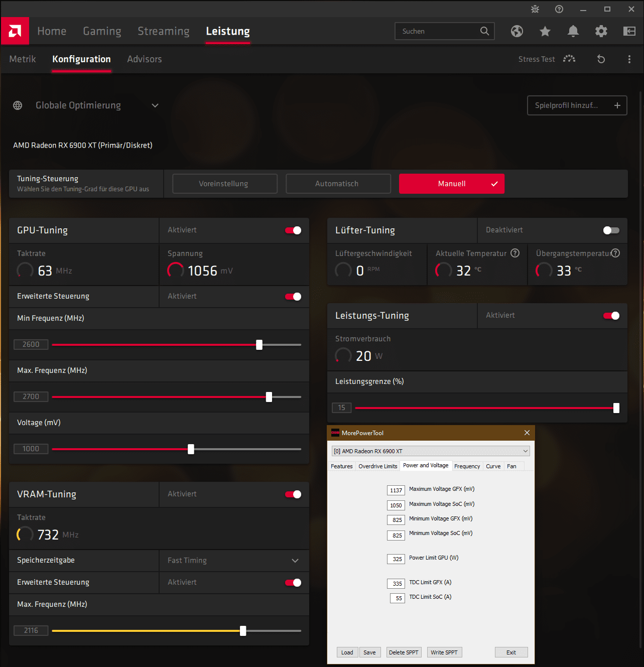Screen dimensions: 644x667
Task: Go to the Home tab
Action: click(52, 31)
